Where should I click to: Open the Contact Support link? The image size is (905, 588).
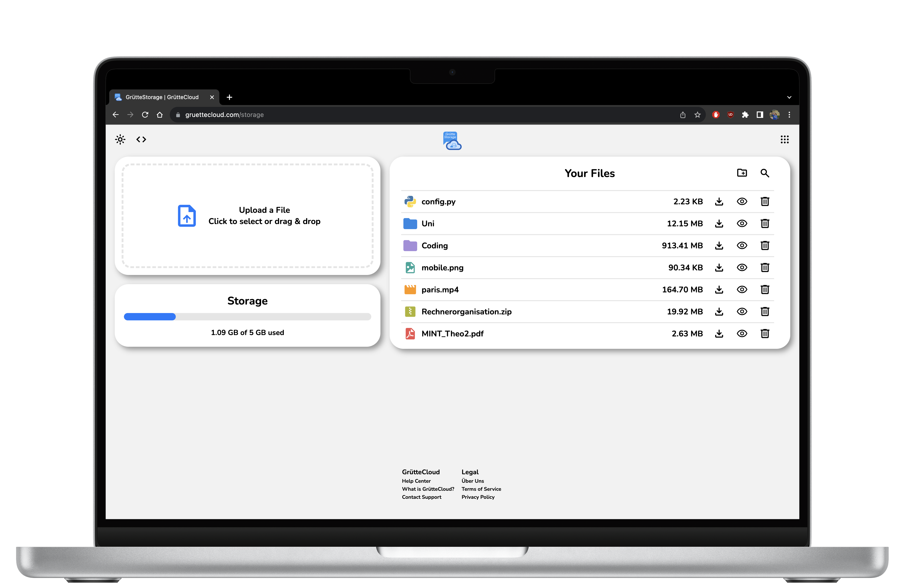[x=421, y=497]
